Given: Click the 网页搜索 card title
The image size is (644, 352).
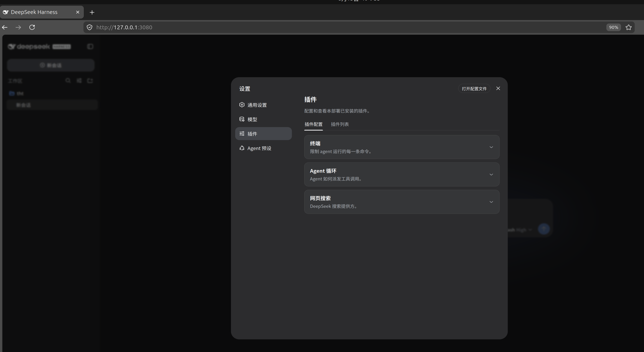Looking at the screenshot, I should coord(320,198).
